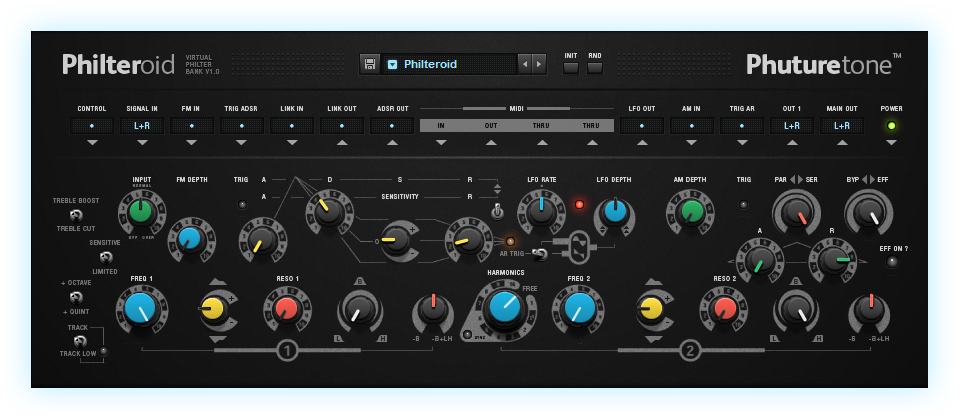960x420 pixels.
Task: Open the SIGNAL IN L+R selector
Action: 142,126
